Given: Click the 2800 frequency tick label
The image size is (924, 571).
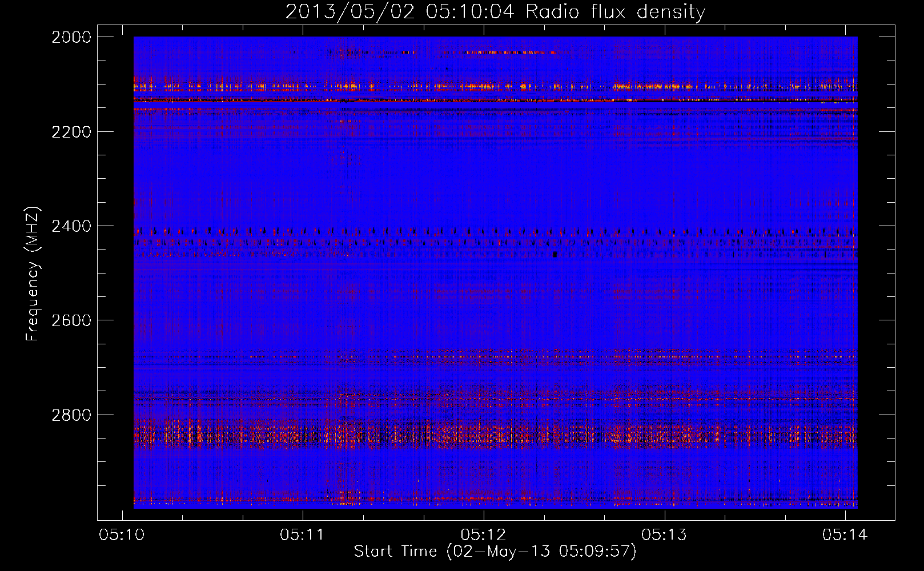Looking at the screenshot, I should (x=71, y=415).
